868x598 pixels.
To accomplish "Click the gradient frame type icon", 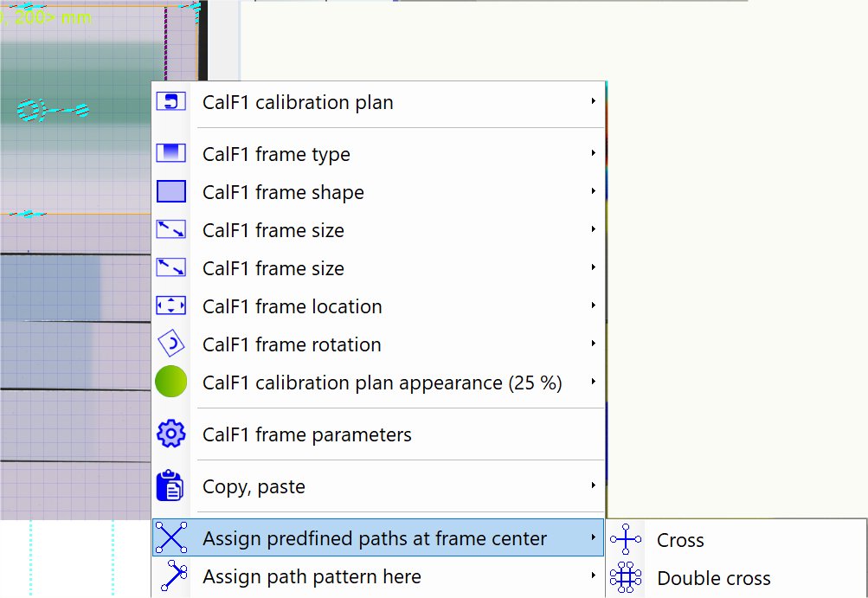I will pos(170,154).
